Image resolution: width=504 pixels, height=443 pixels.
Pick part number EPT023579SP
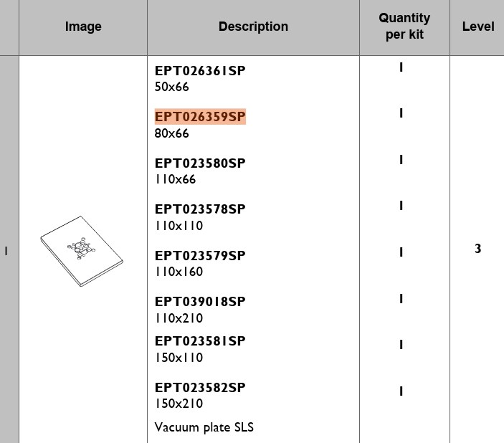pyautogui.click(x=200, y=256)
